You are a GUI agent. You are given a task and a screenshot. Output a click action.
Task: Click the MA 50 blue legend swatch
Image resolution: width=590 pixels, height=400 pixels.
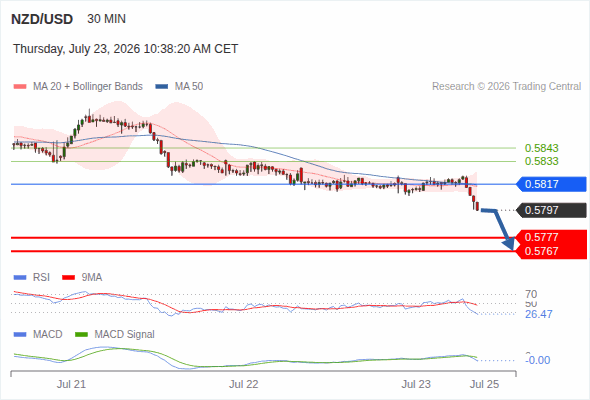pos(162,87)
